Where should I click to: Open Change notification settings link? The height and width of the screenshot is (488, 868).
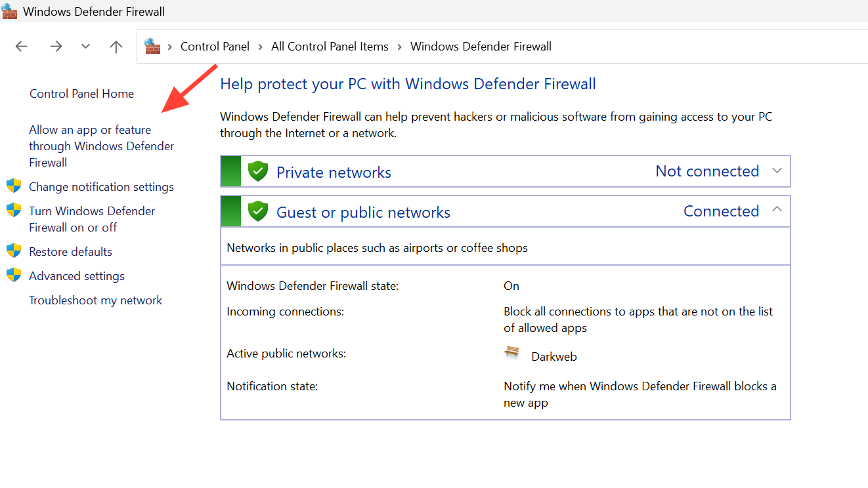click(x=101, y=187)
